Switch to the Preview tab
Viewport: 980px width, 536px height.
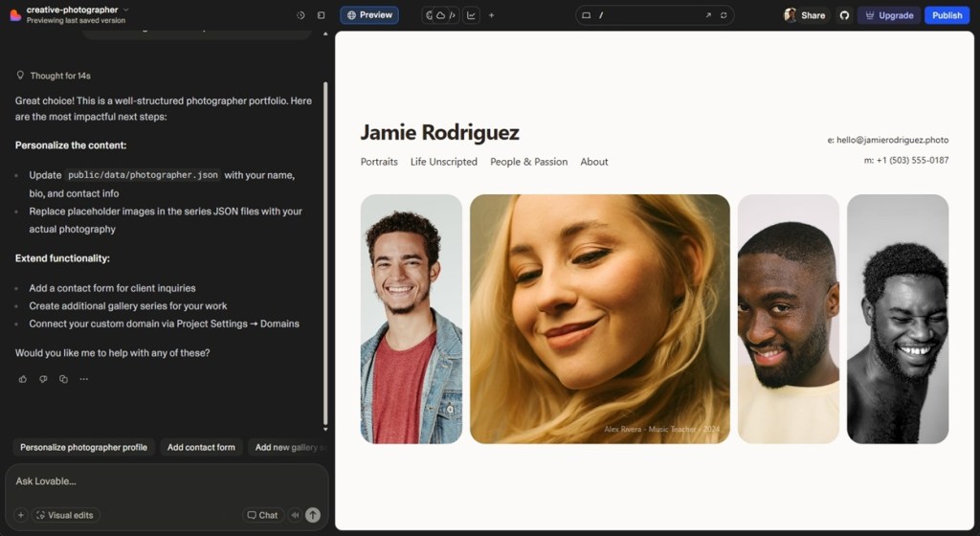coord(369,15)
